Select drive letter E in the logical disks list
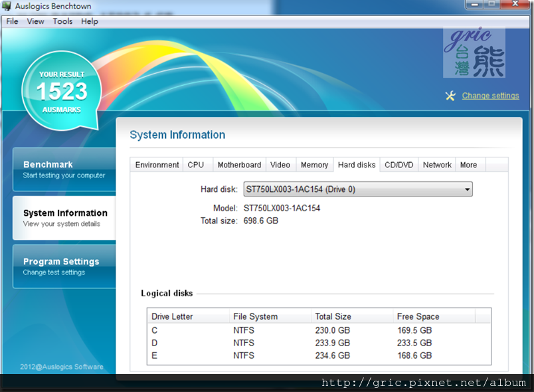534x392 pixels. pos(155,355)
